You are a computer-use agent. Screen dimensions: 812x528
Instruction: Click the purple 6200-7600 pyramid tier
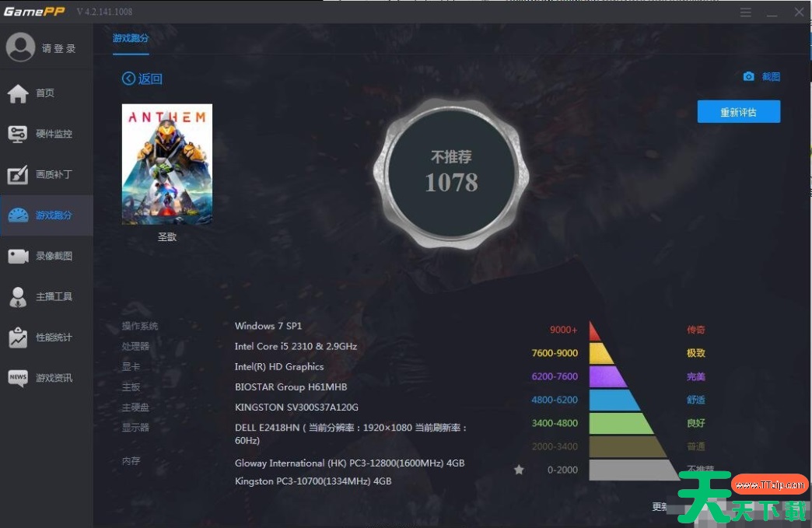pyautogui.click(x=608, y=377)
